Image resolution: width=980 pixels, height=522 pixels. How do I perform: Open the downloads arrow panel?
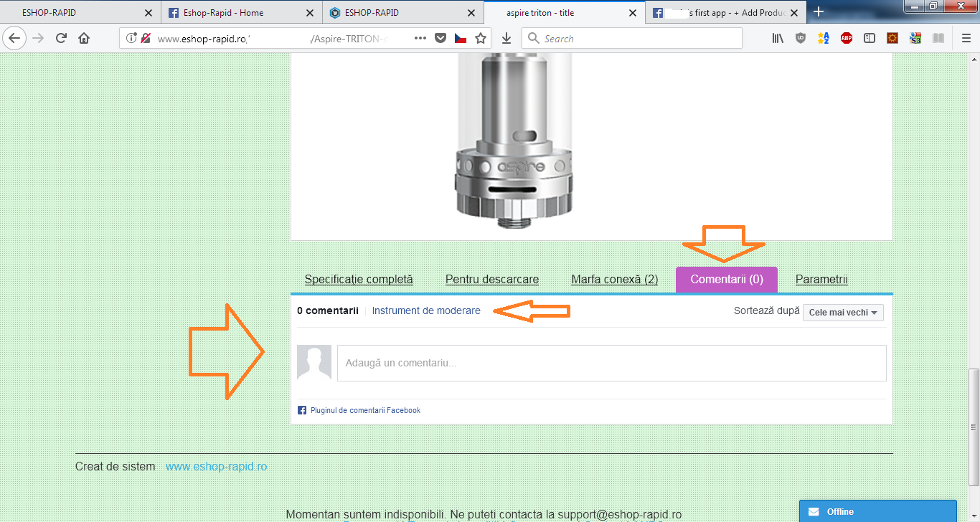(507, 39)
